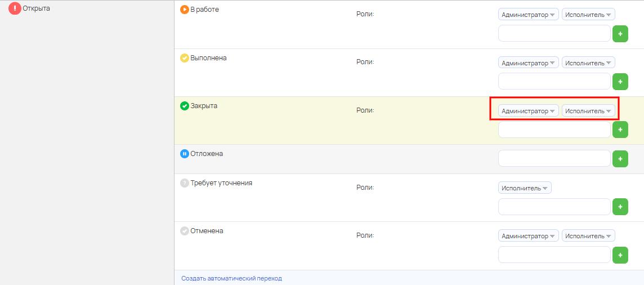
Task: Click Создать автоматический переход link
Action: coord(231,278)
